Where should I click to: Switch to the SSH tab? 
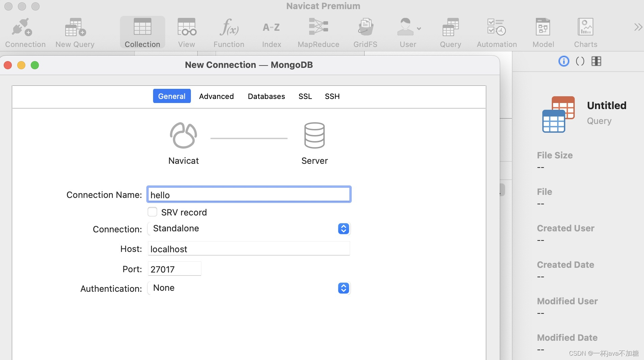(x=332, y=96)
